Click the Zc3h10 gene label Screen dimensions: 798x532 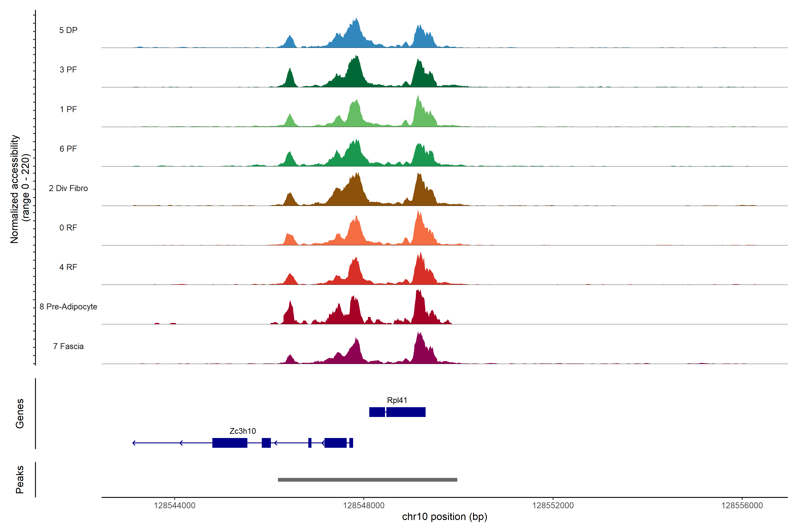243,431
